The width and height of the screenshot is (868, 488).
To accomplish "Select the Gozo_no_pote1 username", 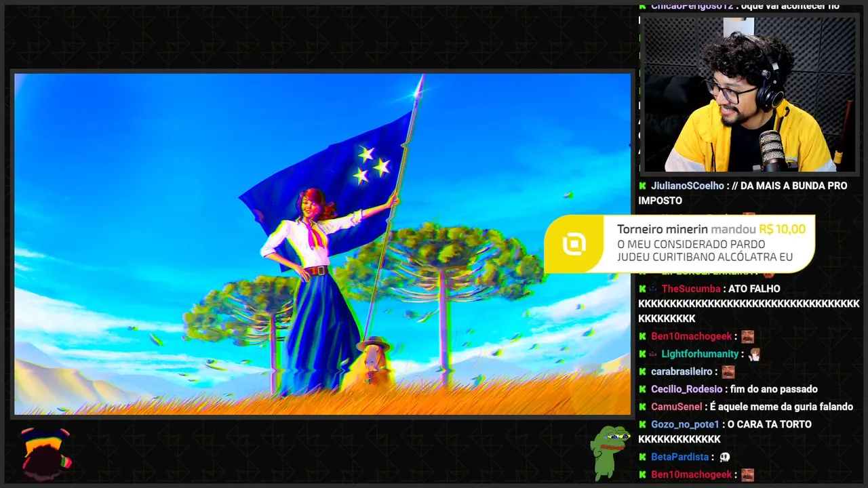I will [x=685, y=424].
